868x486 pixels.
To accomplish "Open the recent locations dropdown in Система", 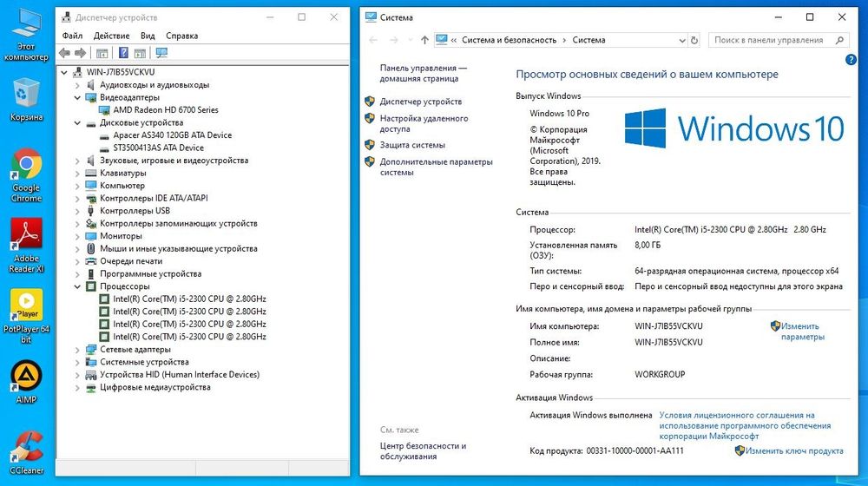I will [x=411, y=40].
